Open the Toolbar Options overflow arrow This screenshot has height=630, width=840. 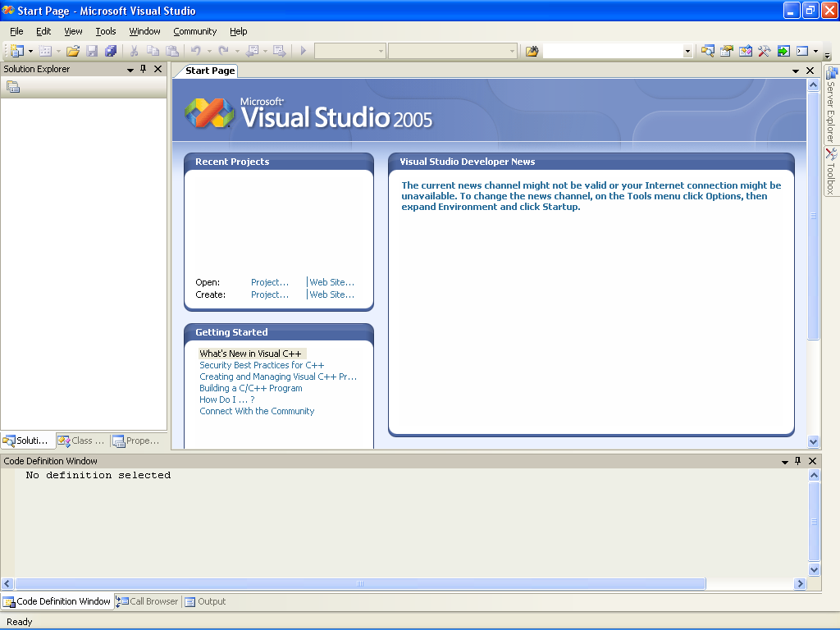827,55
